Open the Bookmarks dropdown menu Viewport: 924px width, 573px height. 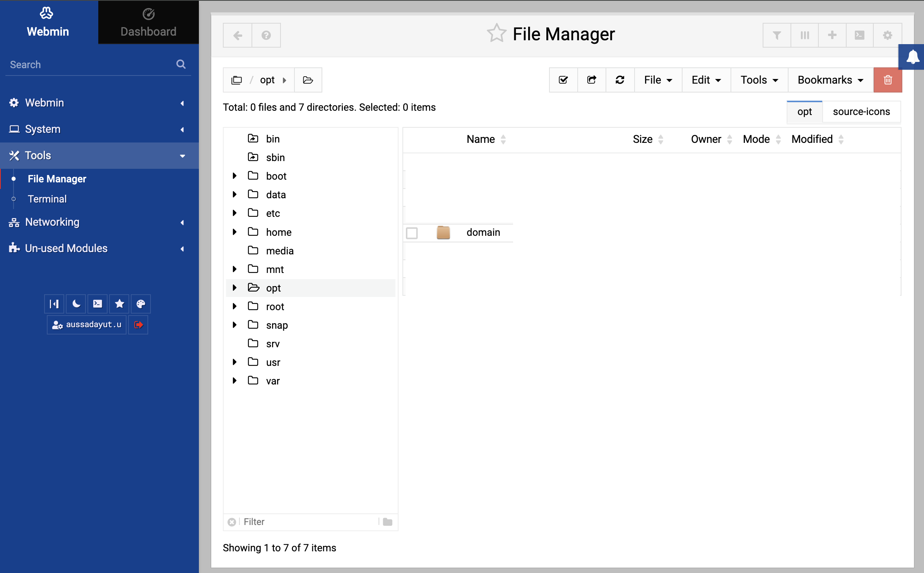click(830, 80)
